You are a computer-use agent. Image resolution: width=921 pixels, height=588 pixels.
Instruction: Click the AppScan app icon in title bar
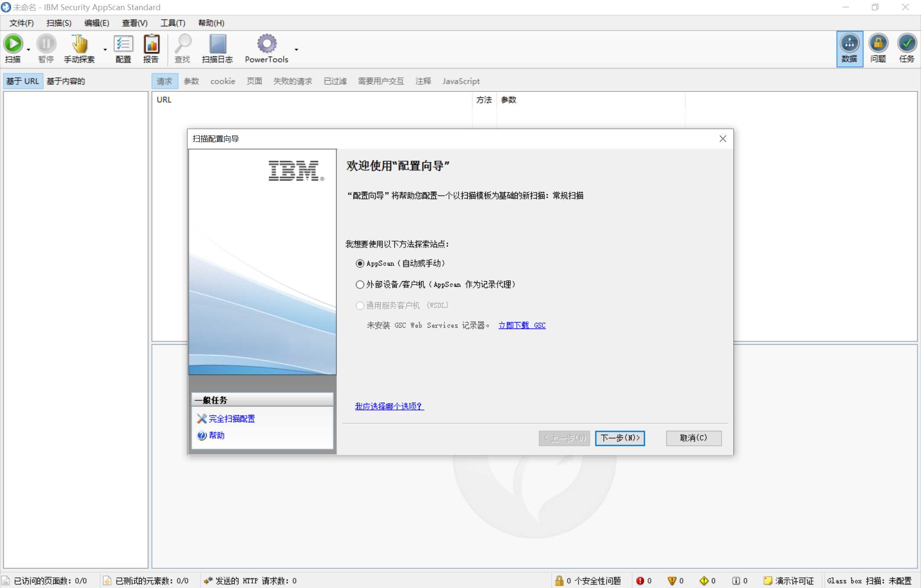(6, 7)
